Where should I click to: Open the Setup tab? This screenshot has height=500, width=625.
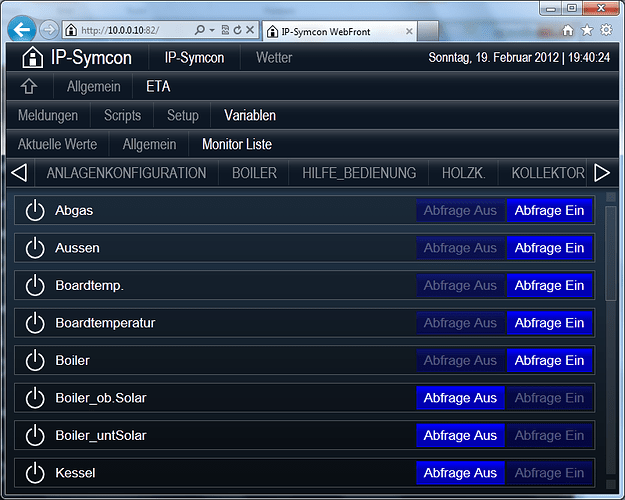(183, 115)
